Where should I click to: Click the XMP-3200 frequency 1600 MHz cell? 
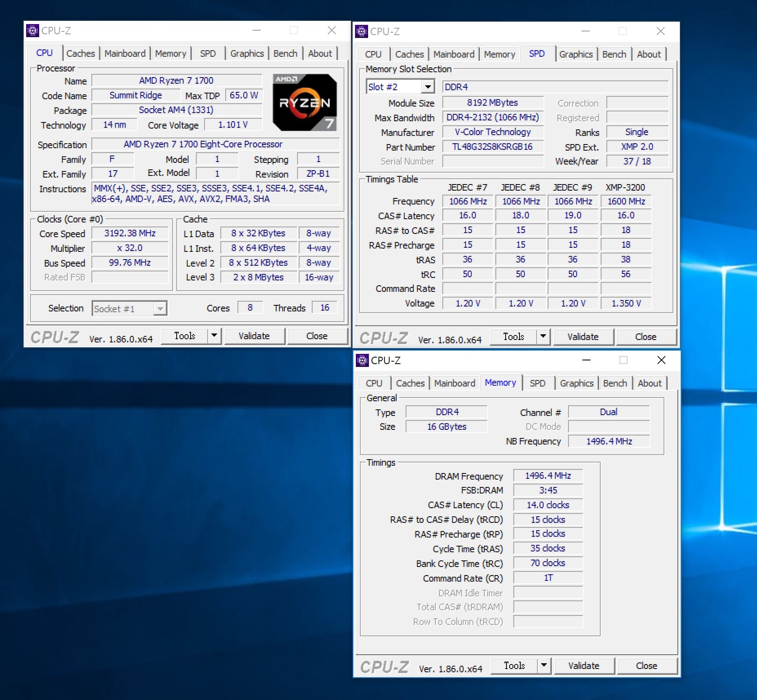[x=626, y=201]
